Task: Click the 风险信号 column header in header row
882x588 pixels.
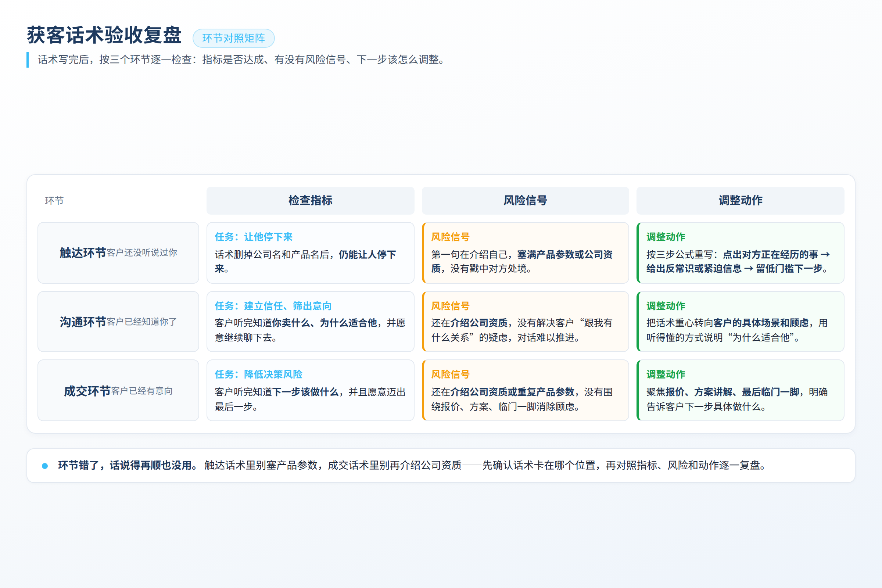Action: 525,200
